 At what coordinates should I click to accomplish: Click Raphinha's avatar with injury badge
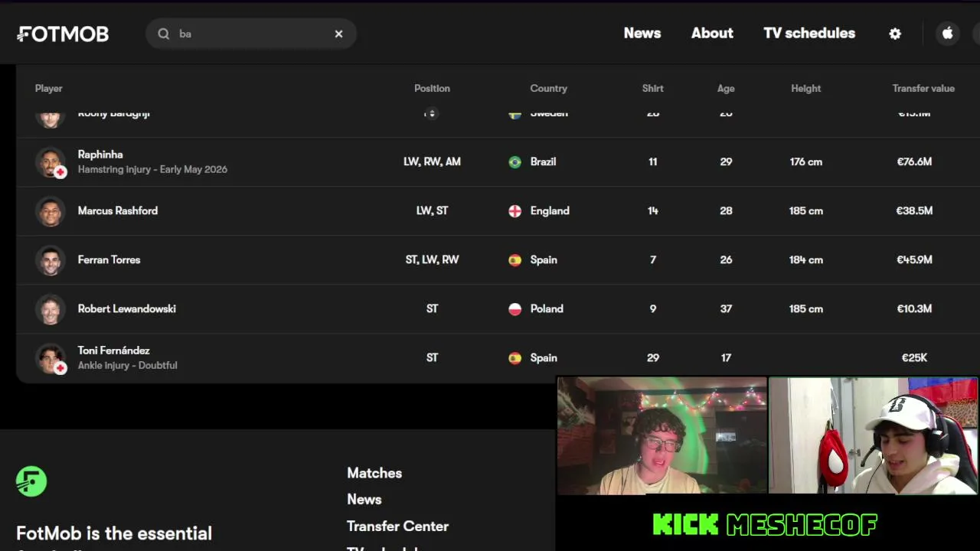click(51, 162)
